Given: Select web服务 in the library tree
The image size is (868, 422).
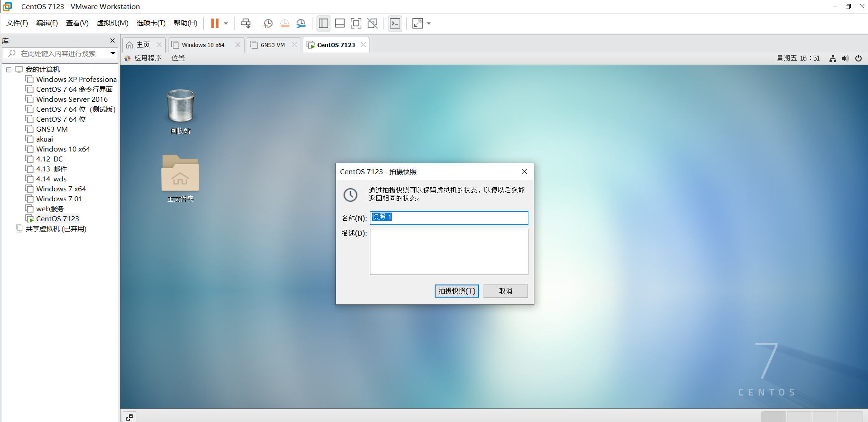Looking at the screenshot, I should pos(45,209).
